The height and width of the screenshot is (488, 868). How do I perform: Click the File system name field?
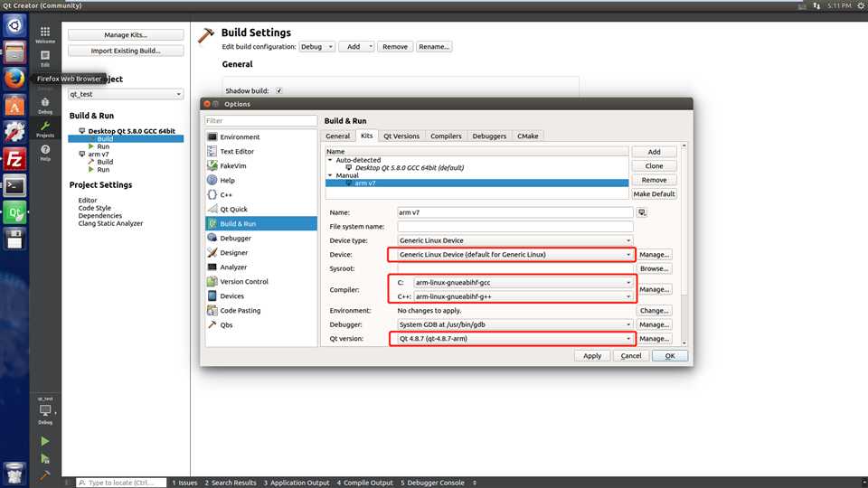514,226
